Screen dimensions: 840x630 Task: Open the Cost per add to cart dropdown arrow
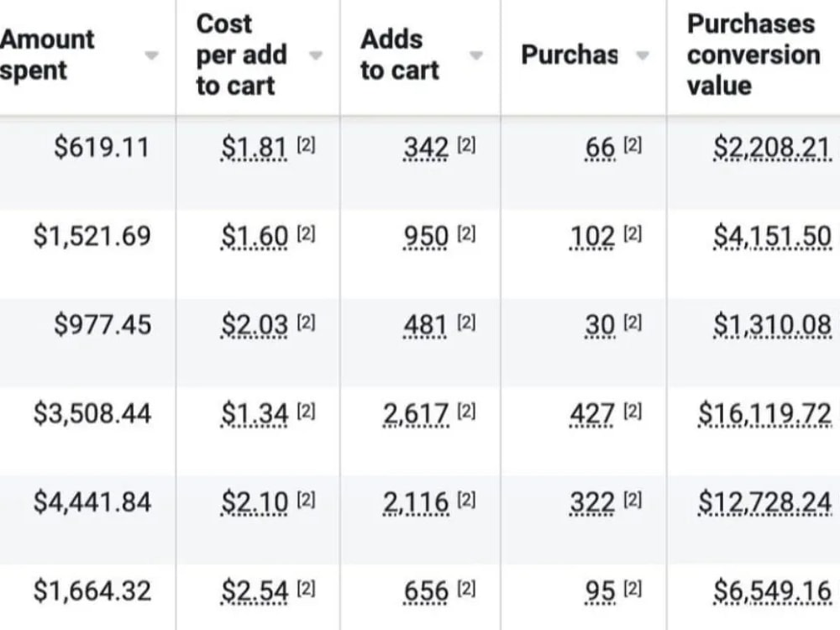[x=316, y=55]
